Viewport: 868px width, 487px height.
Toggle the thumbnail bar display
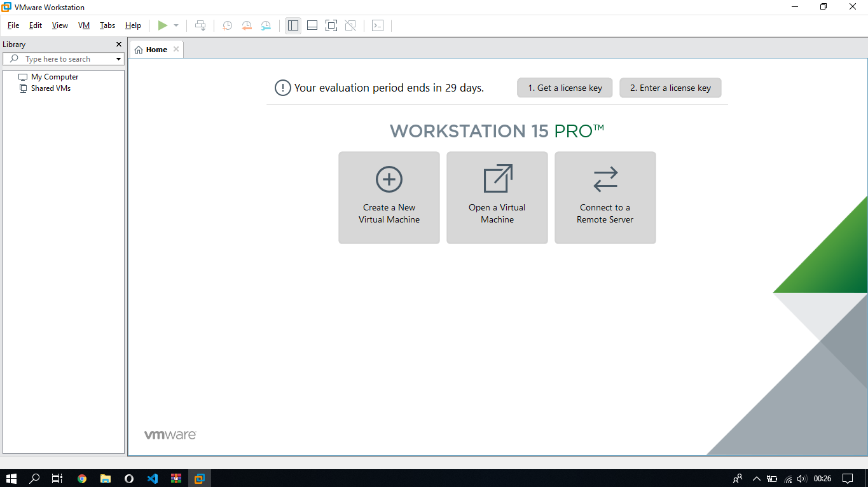(312, 25)
